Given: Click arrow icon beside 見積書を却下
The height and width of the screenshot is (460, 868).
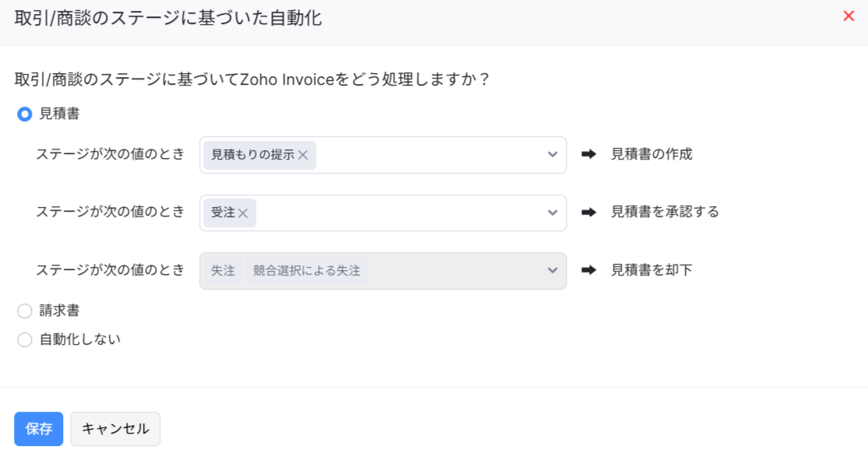Looking at the screenshot, I should point(589,270).
